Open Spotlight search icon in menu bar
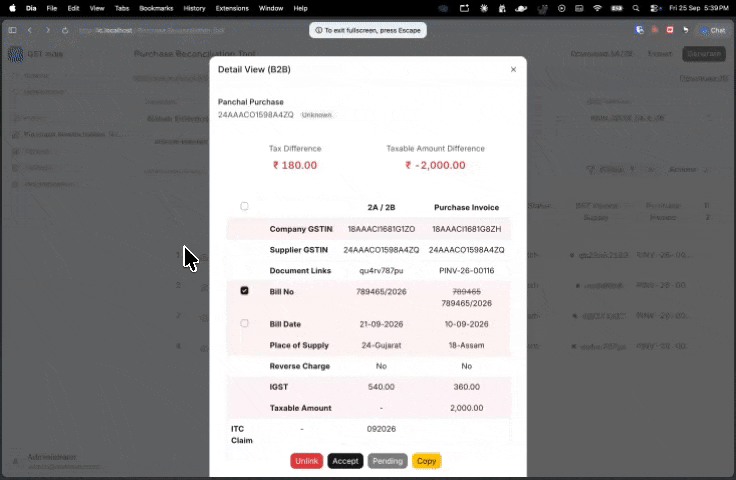 636,8
